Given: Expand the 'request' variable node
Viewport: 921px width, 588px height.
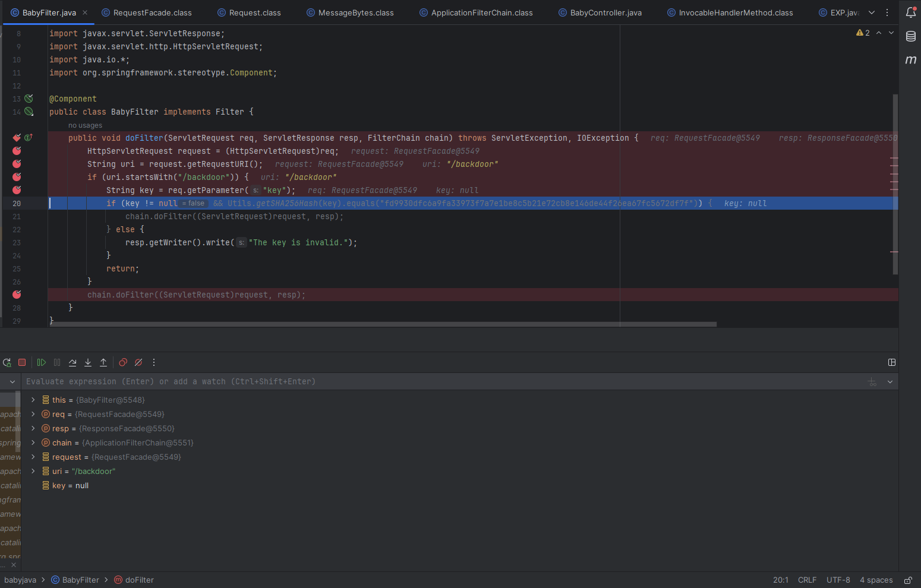Looking at the screenshot, I should [x=33, y=457].
